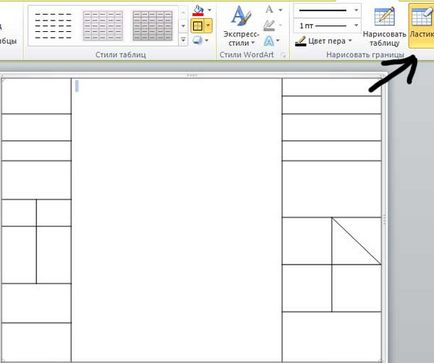The width and height of the screenshot is (434, 363).
Task: Open Экспресс-стили WordArt styles
Action: point(241,26)
